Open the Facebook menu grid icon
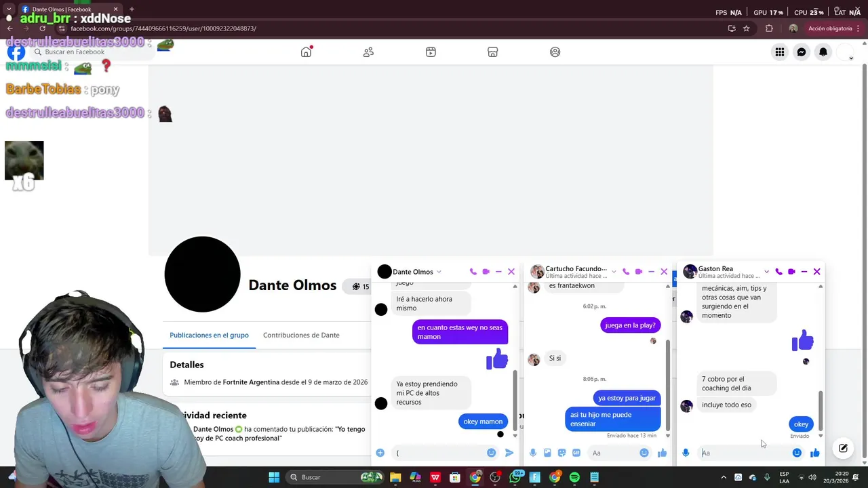868x488 pixels. [780, 52]
